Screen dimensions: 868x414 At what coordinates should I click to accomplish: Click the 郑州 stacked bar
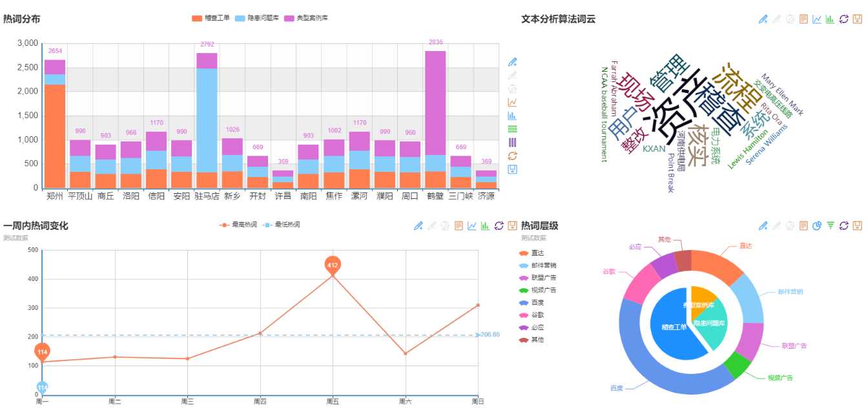[55, 124]
